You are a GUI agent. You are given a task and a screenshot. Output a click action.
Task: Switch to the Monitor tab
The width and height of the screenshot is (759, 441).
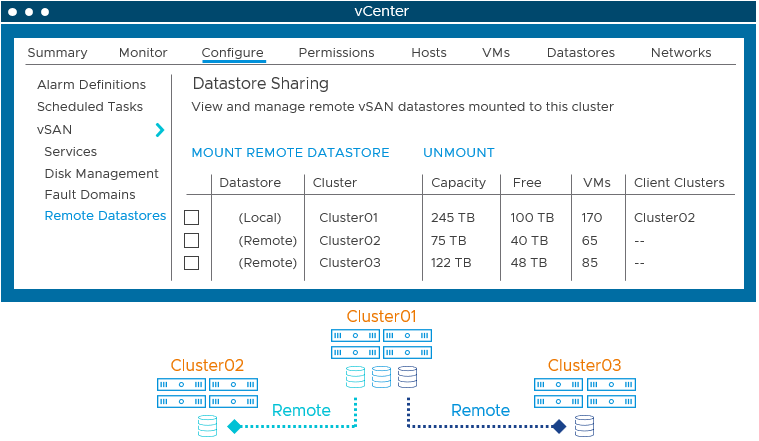143,53
